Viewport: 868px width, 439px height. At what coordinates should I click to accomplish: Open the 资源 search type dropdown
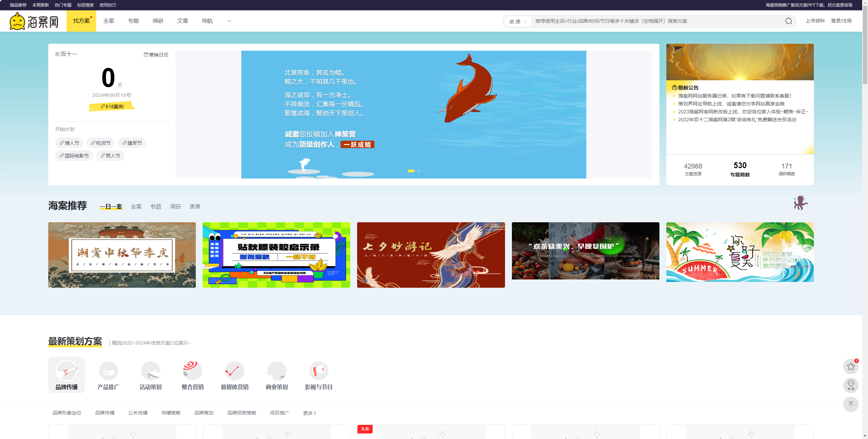(x=517, y=21)
